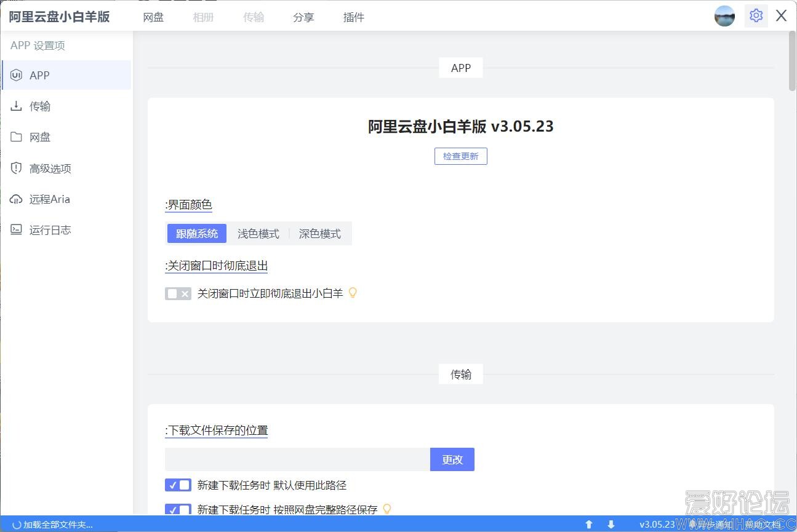
Task: Click :关闭窗口时彻底退出 section label
Action: coord(217,266)
